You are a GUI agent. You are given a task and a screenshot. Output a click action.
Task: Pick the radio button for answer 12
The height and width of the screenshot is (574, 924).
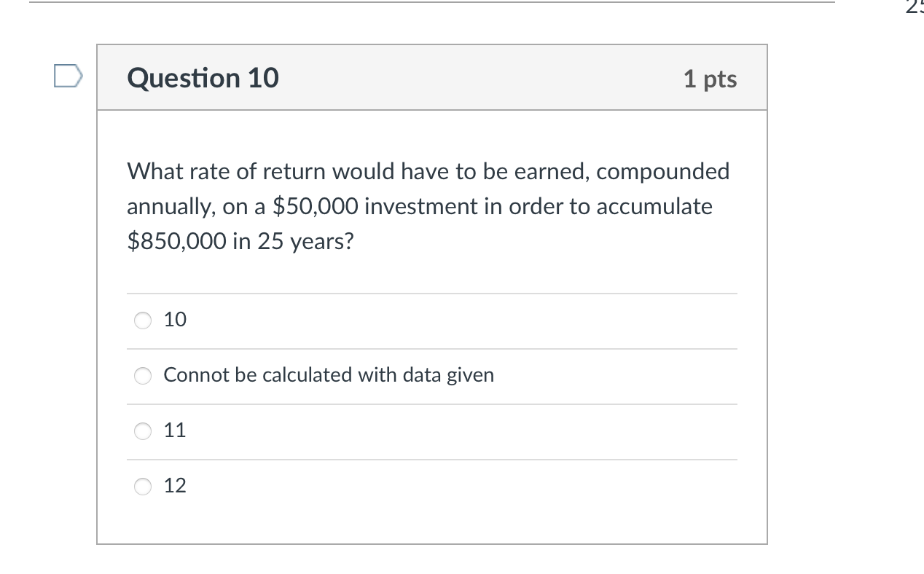(144, 486)
